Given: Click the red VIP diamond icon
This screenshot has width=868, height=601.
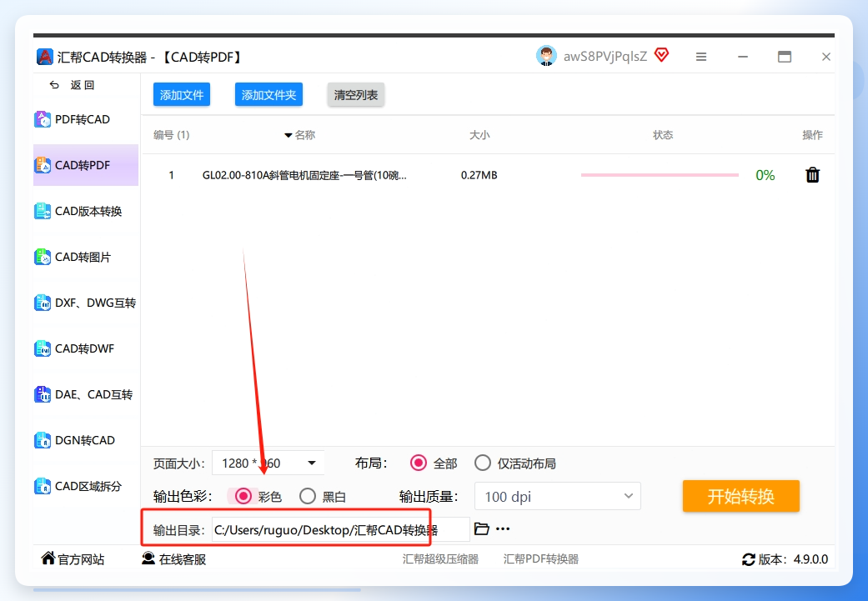Looking at the screenshot, I should 661,55.
